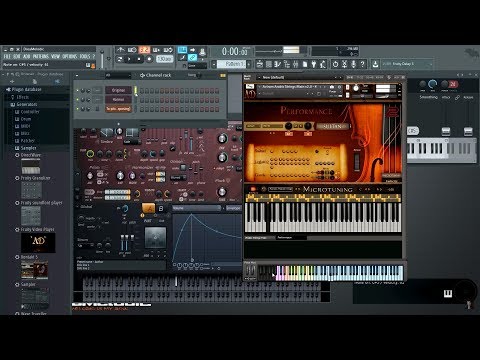Select the orange third channel button
The image size is (480, 360).
pyautogui.click(x=118, y=109)
